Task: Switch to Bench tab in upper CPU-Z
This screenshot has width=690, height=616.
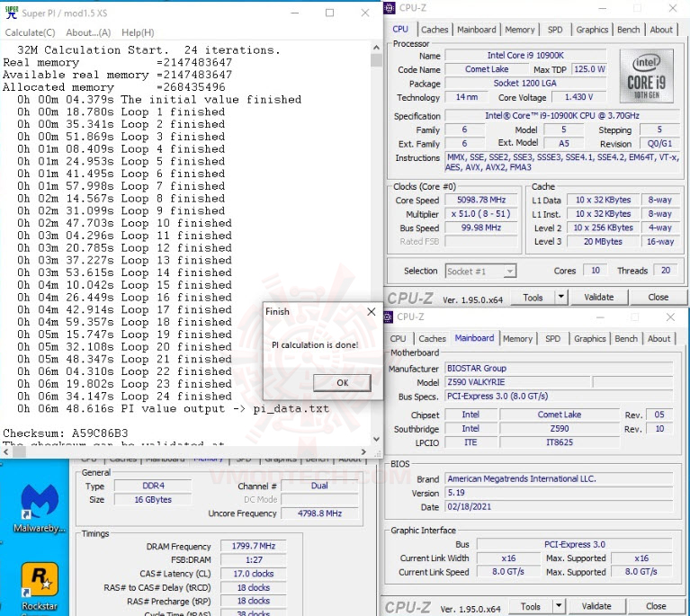Action: click(x=628, y=30)
